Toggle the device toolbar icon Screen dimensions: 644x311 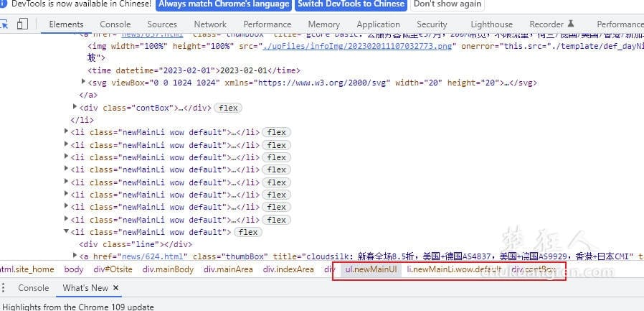[22, 24]
